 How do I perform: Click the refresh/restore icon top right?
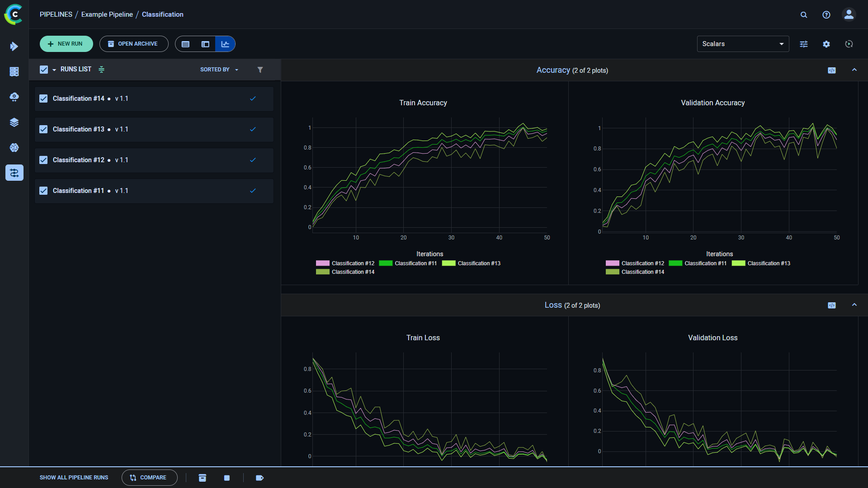[849, 43]
